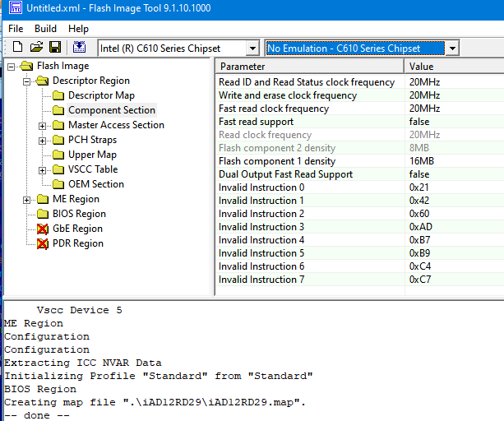Select Write and erase clock frequency row
The height and width of the screenshot is (421, 504).
coord(360,95)
